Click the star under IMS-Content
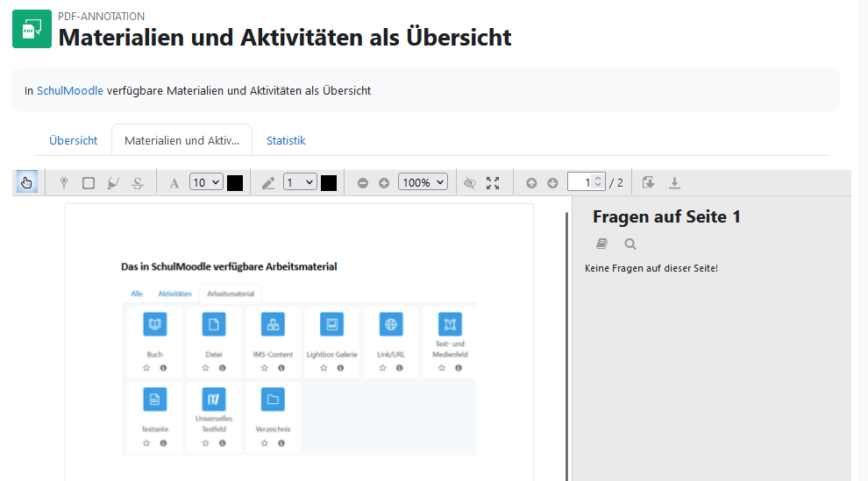 [265, 368]
